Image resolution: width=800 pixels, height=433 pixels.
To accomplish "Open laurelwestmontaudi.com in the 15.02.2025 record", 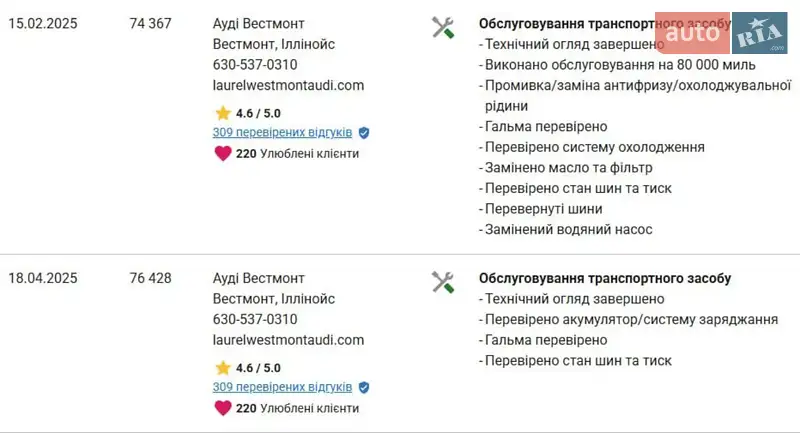I will coord(288,85).
